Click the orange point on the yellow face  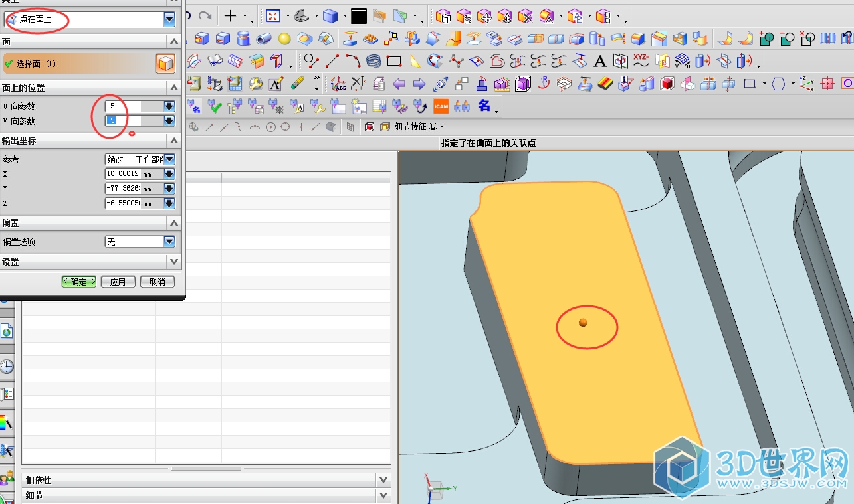pyautogui.click(x=583, y=323)
